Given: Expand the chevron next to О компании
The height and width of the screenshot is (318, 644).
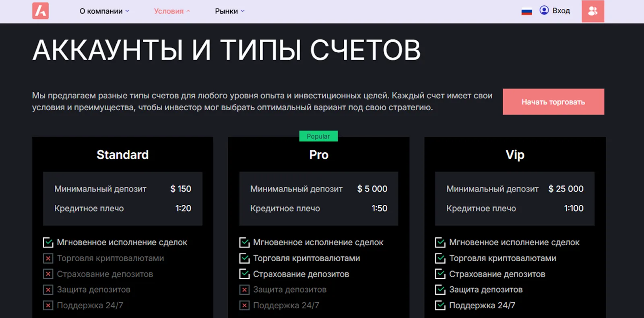Looking at the screenshot, I should [127, 11].
